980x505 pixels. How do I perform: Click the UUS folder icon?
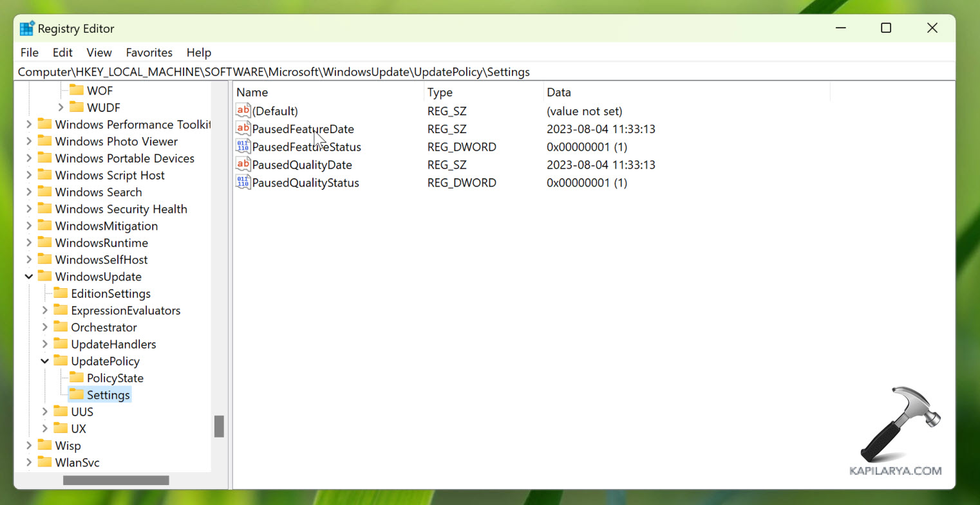pyautogui.click(x=61, y=411)
